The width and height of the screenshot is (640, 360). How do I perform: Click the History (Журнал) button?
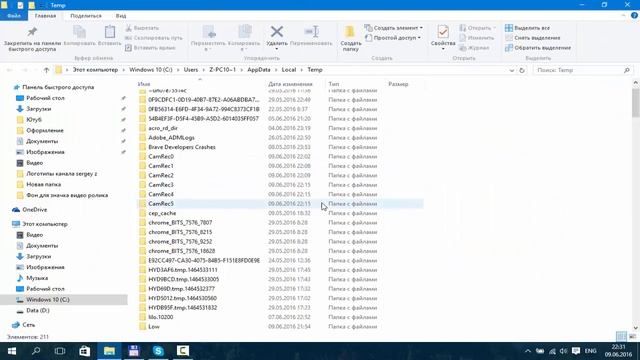click(x=474, y=48)
